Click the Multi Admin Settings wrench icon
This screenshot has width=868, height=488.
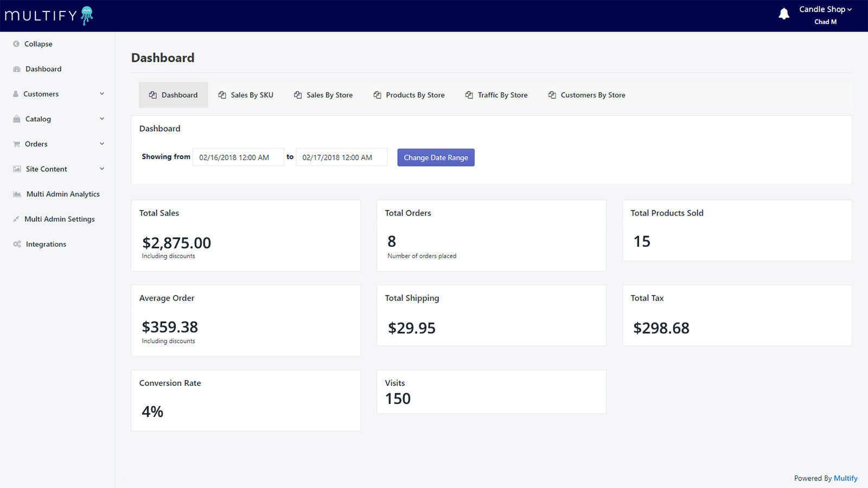[16, 219]
